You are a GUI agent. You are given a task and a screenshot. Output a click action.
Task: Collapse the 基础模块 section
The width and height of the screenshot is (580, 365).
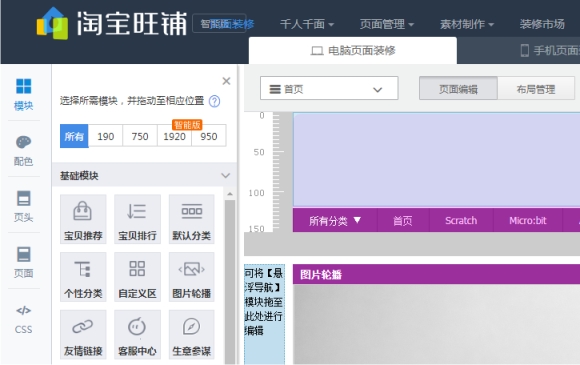click(x=226, y=176)
